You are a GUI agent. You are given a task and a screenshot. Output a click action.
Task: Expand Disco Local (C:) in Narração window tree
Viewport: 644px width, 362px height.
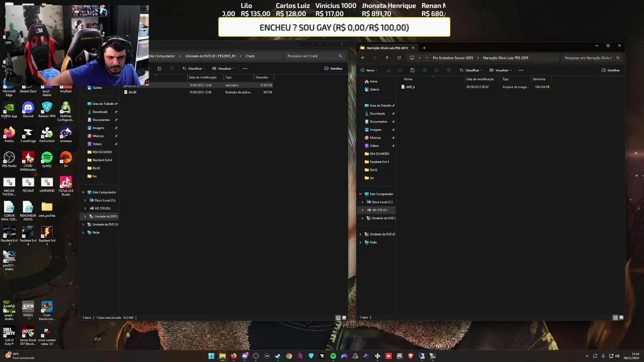(362, 202)
